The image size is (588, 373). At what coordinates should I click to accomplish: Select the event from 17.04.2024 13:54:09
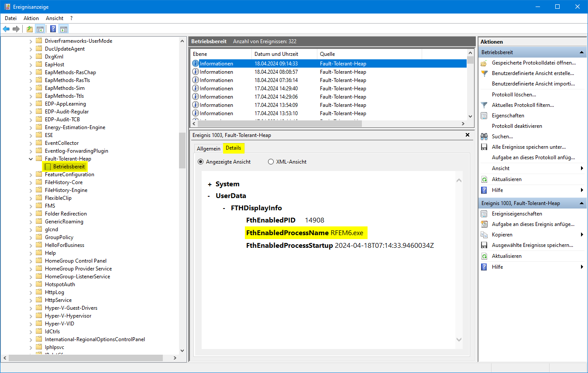pyautogui.click(x=329, y=105)
